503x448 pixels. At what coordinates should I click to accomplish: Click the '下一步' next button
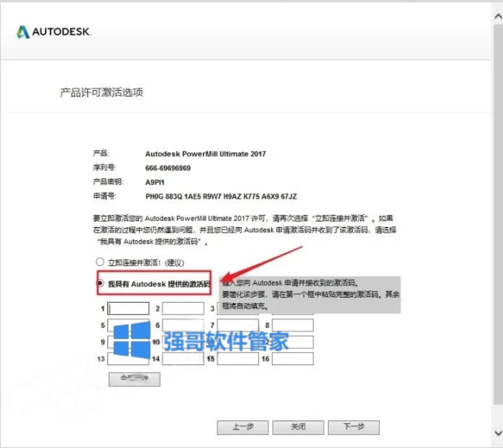click(354, 427)
